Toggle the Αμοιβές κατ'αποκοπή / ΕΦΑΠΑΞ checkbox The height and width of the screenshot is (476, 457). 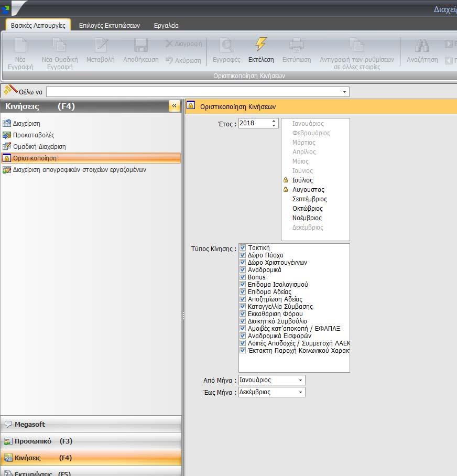[243, 328]
